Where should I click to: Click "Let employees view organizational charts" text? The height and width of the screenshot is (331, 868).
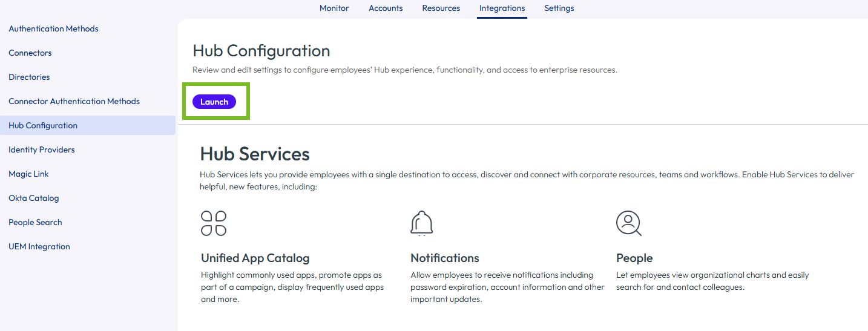(x=712, y=281)
